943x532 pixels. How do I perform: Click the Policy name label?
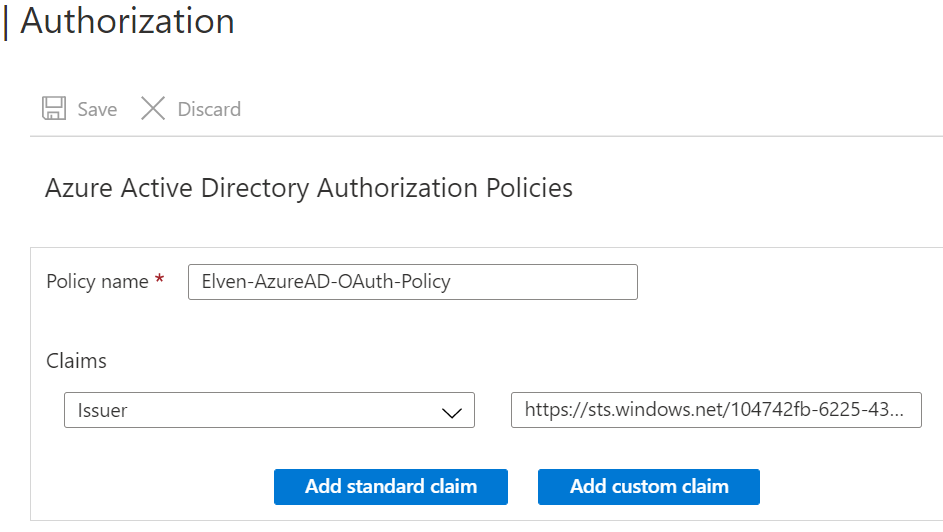pyautogui.click(x=97, y=281)
